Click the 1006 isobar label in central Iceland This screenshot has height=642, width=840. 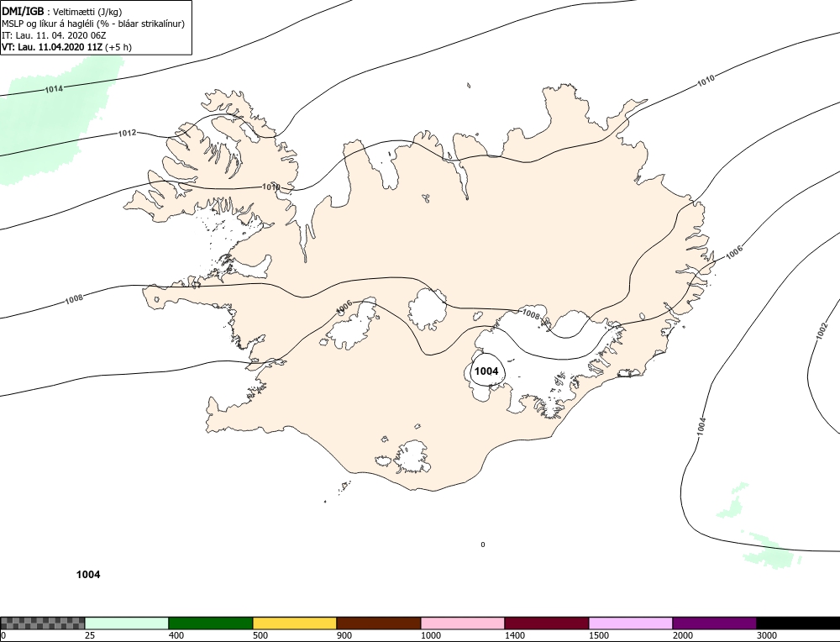(x=344, y=307)
